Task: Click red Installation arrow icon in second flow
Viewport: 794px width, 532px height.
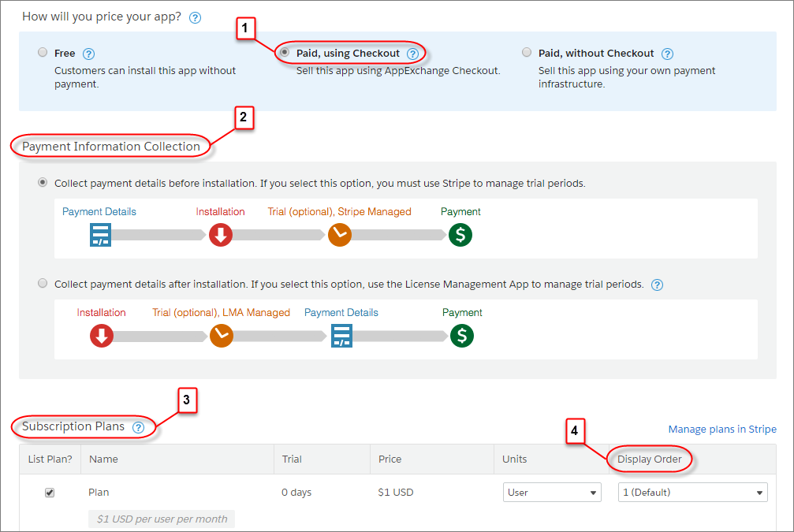Action: [102, 336]
